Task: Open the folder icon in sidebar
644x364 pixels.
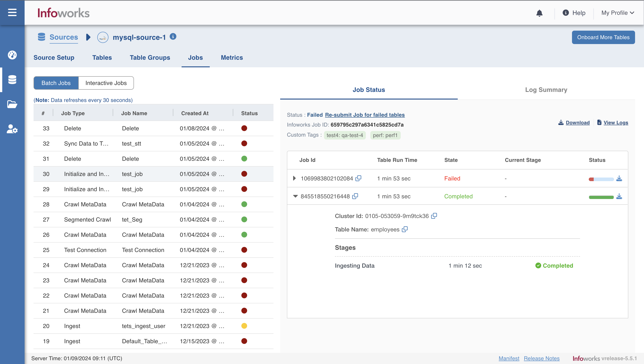Action: pyautogui.click(x=12, y=104)
